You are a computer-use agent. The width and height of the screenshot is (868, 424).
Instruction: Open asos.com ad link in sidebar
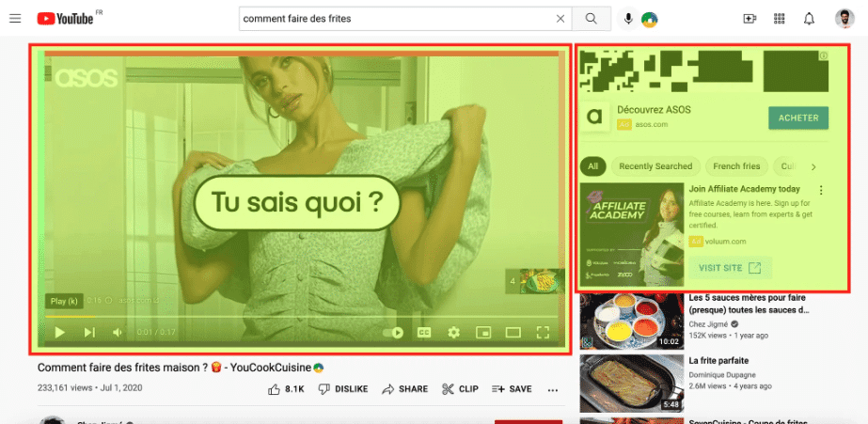click(651, 124)
